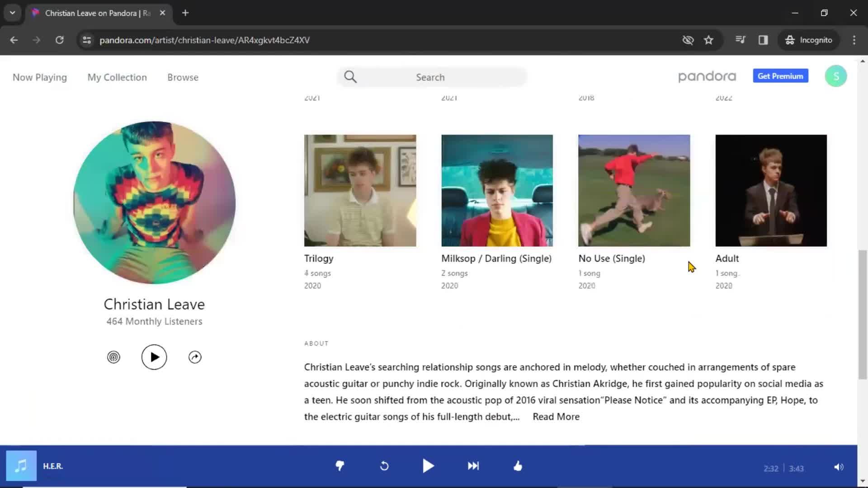Open Milksop / Darling (Single) cover
This screenshot has width=868, height=488.
tap(497, 191)
